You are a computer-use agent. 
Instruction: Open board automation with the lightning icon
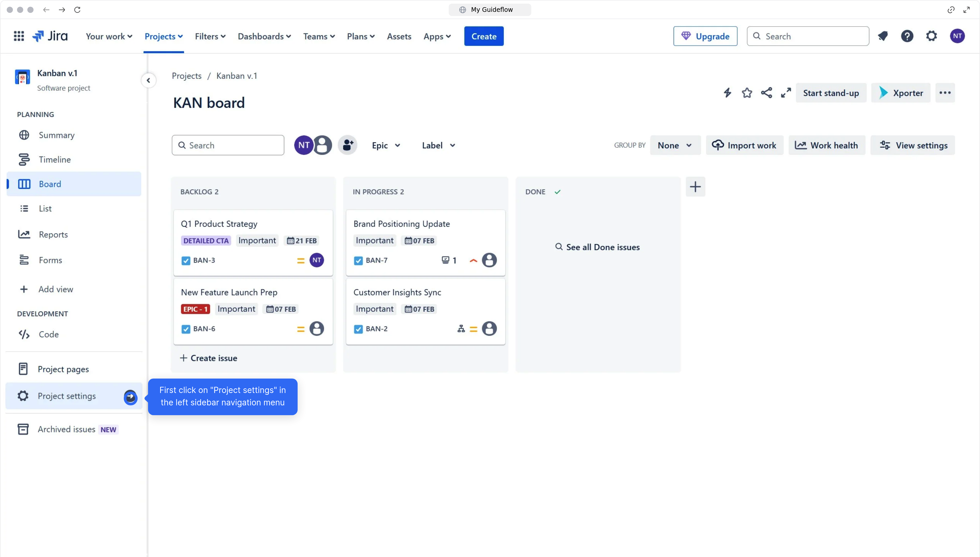click(727, 93)
